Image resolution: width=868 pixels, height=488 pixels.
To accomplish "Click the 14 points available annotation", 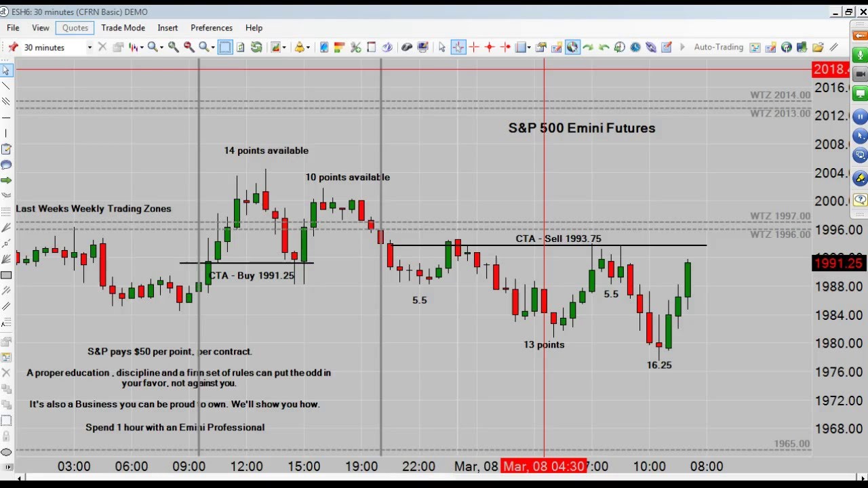I will 267,150.
